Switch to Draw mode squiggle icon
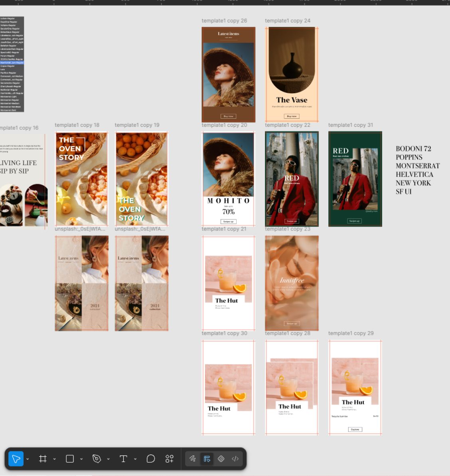This screenshot has width=450, height=476. pos(193,459)
